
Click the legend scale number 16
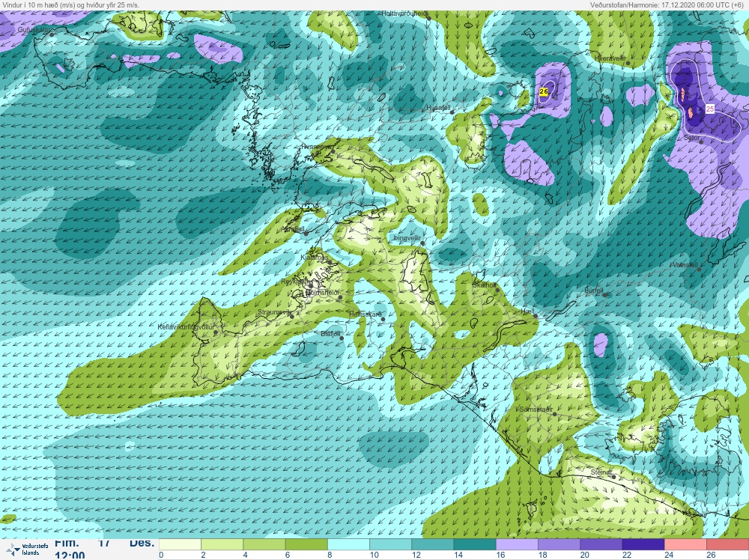(500, 555)
